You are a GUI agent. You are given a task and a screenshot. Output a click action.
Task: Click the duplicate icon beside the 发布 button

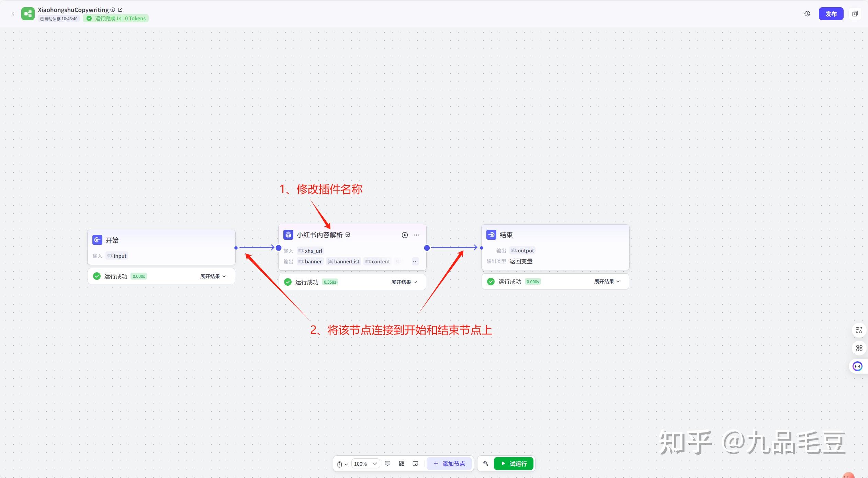(855, 14)
